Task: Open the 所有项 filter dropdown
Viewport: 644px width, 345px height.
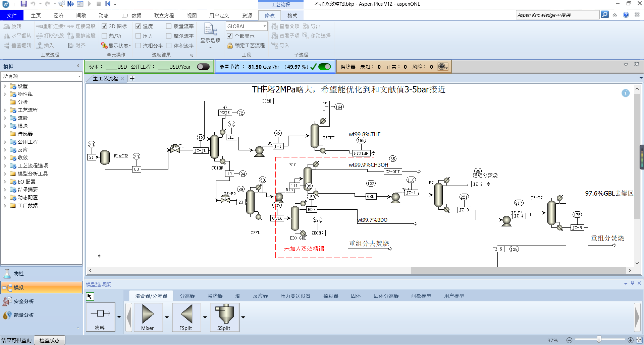Action: click(x=79, y=76)
